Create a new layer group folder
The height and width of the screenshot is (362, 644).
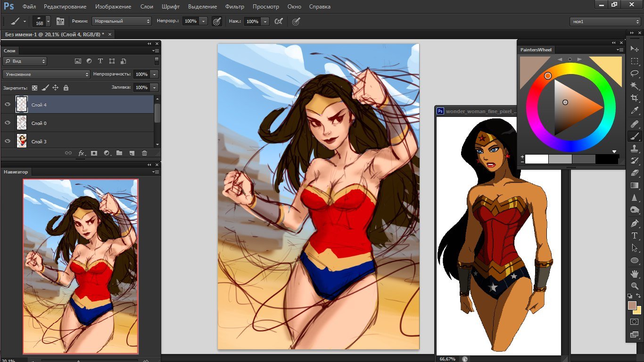119,153
